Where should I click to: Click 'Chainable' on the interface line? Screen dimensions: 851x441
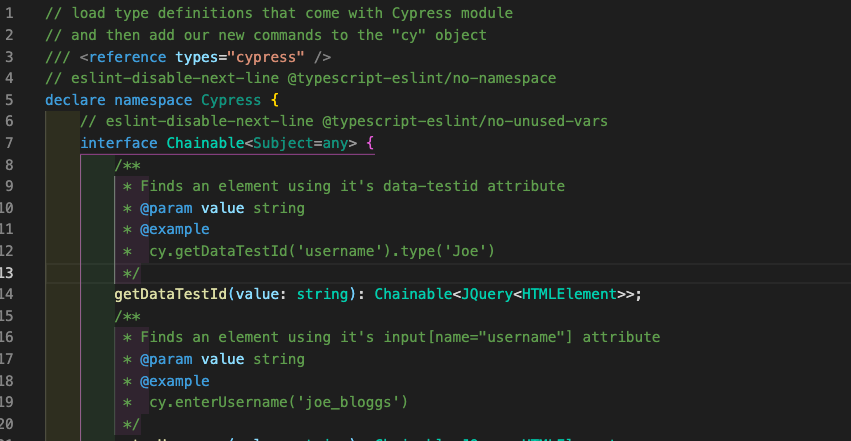pos(205,143)
